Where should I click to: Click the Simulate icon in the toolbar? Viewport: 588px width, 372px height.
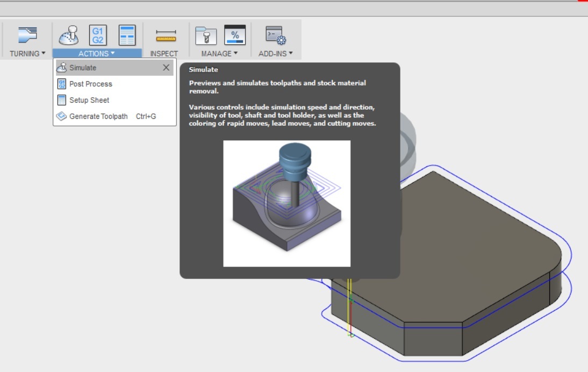(x=69, y=35)
